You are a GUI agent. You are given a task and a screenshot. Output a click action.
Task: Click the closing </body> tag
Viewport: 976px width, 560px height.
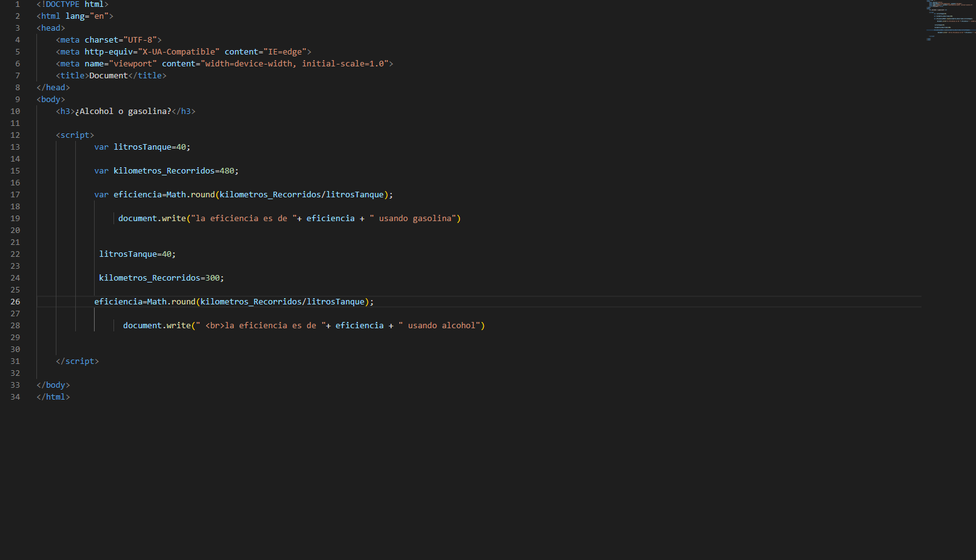click(53, 385)
